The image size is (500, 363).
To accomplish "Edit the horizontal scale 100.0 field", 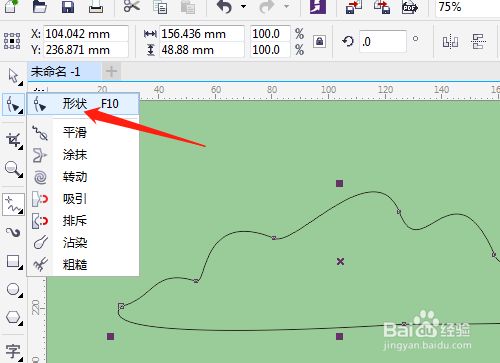I will point(270,34).
